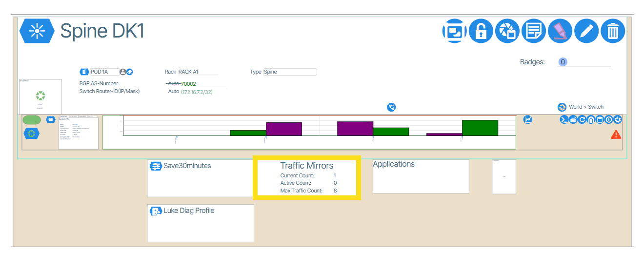Click the pencil edit icon
Screen dimensions: 644x268
586,32
